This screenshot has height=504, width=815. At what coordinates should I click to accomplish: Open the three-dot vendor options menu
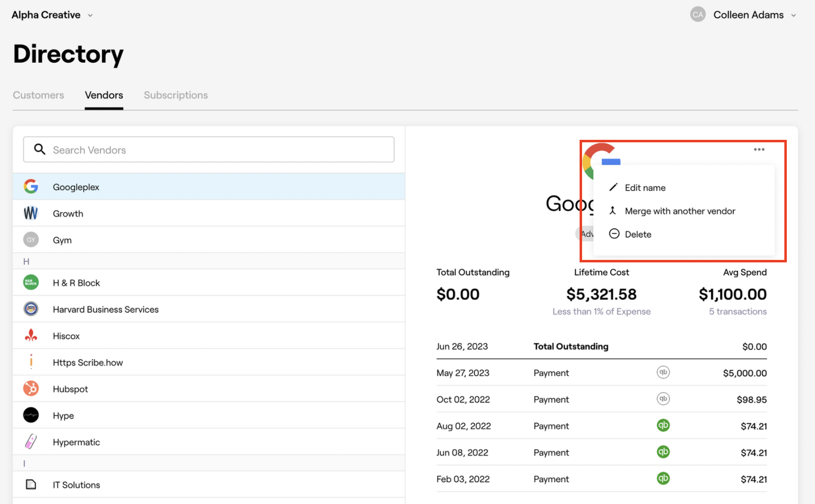click(759, 149)
